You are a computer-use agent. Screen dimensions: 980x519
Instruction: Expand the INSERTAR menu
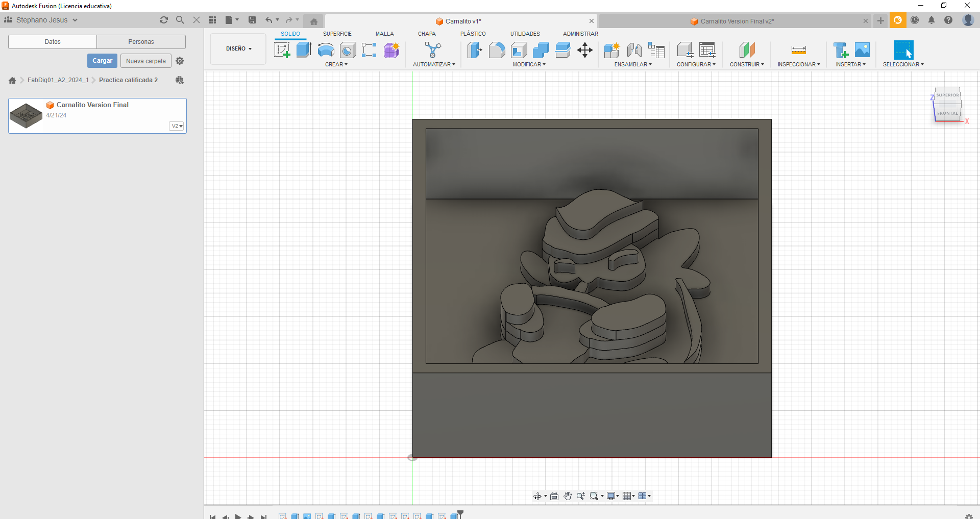(850, 64)
